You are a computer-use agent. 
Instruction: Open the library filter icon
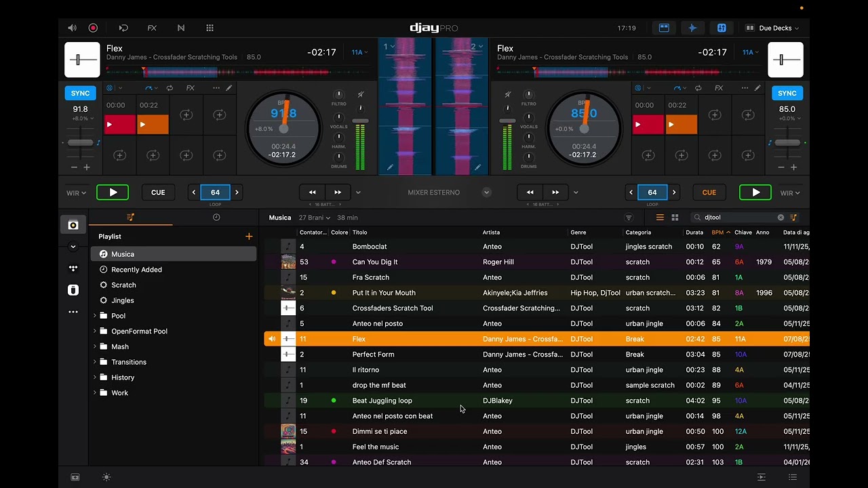pos(629,218)
